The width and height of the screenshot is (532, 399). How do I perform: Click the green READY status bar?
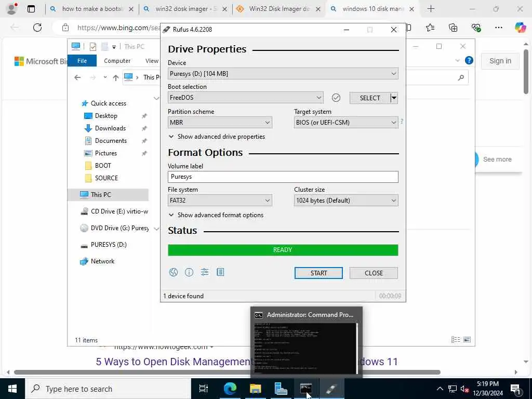283,250
